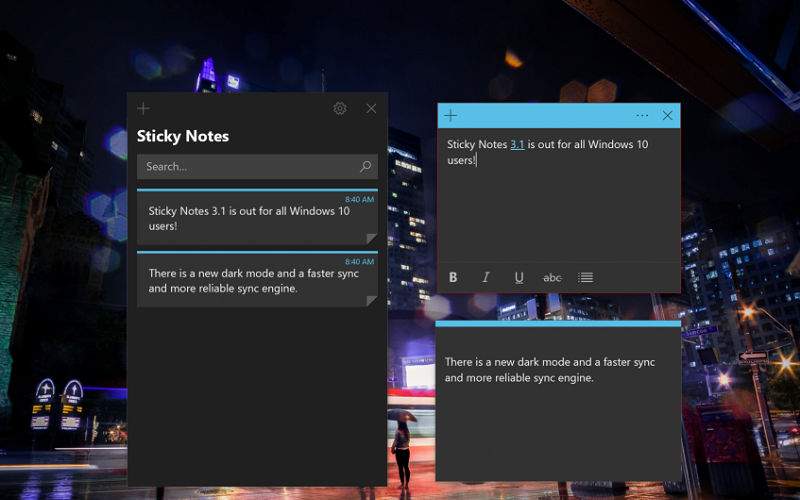Toggle underline formatting
Viewport: 800px width, 500px height.
coord(519,277)
